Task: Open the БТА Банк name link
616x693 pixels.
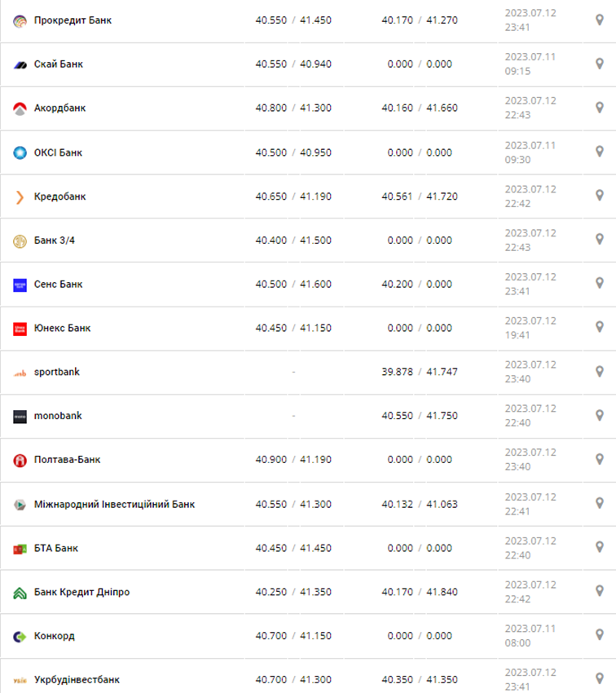Action: click(56, 548)
